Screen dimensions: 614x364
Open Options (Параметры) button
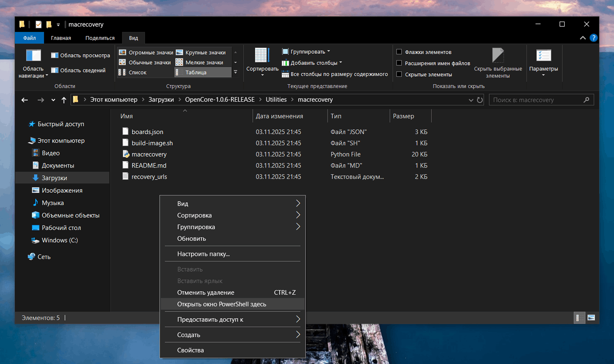tap(543, 62)
